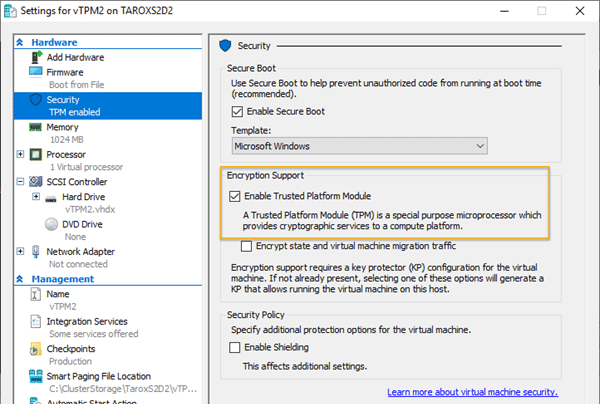
Task: Select the Memory settings item
Action: [x=62, y=127]
